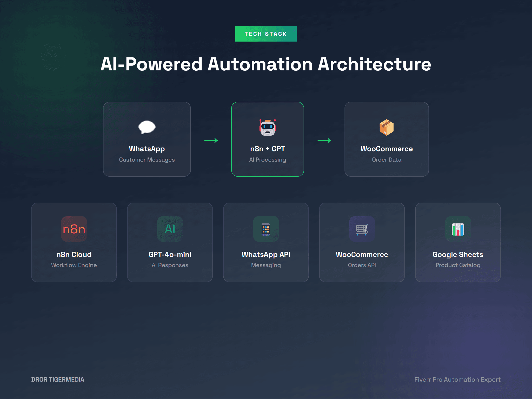Click the green AI icon tile
The image size is (532, 399).
tap(170, 229)
